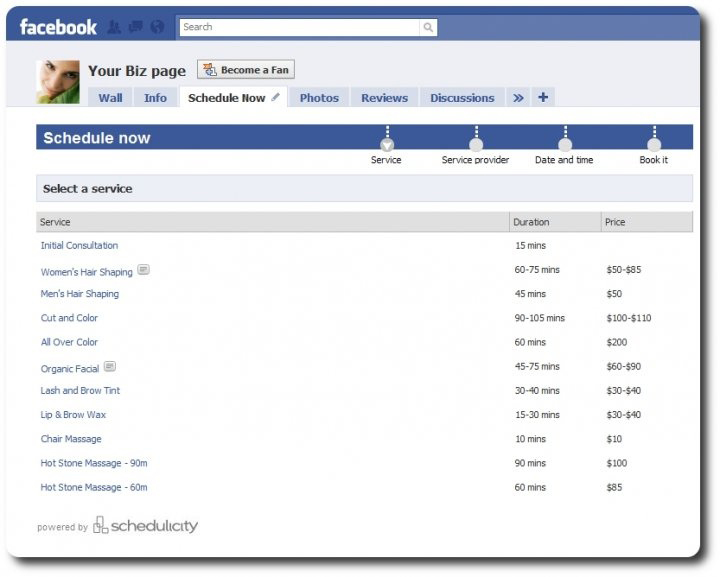This screenshot has height=577, width=720.
Task: Open friend requests icon in header
Action: pos(114,27)
